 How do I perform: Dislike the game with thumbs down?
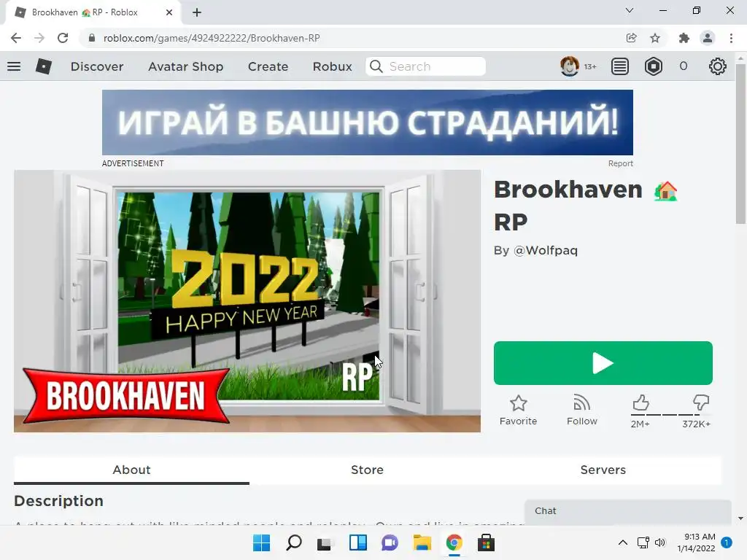pos(700,402)
